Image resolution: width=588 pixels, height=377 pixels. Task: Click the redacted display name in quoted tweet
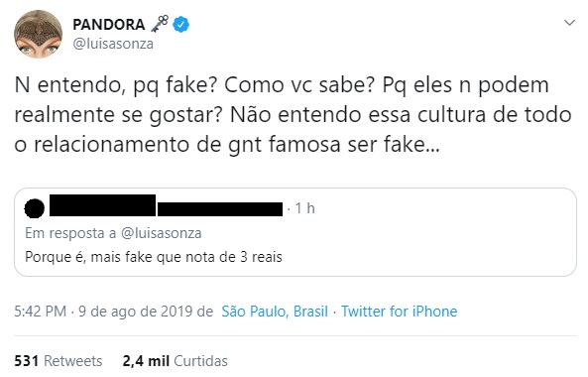pyautogui.click(x=102, y=205)
